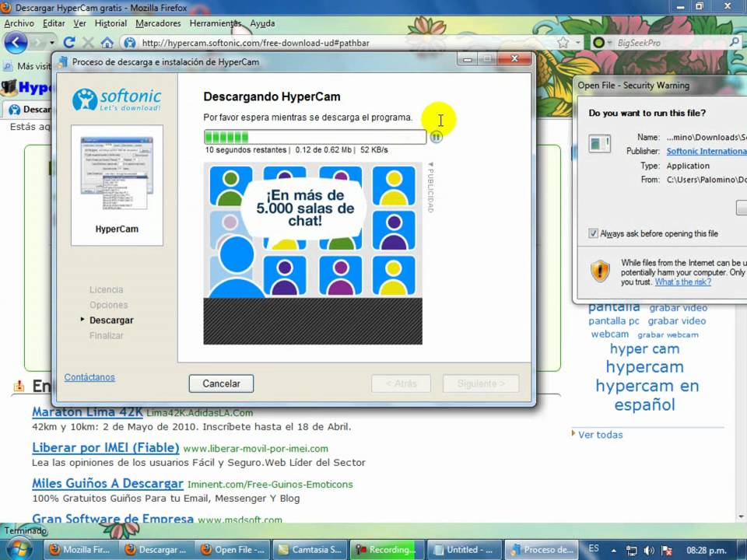
Task: Click the site identity icon in URL bar
Action: click(x=130, y=43)
